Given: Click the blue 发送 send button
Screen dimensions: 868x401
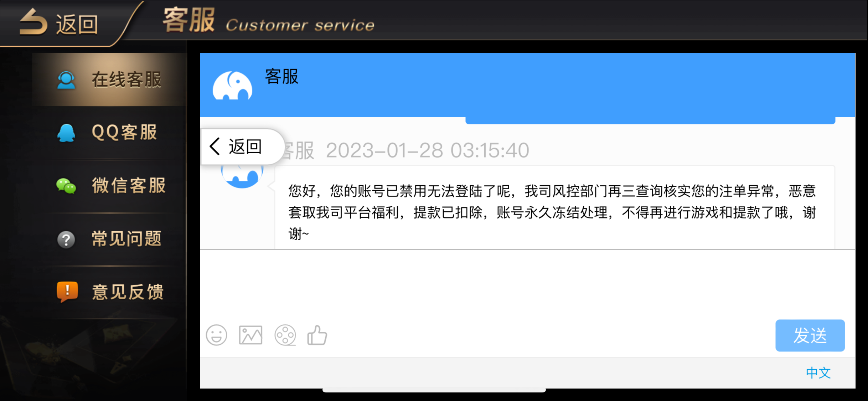Looking at the screenshot, I should (810, 335).
